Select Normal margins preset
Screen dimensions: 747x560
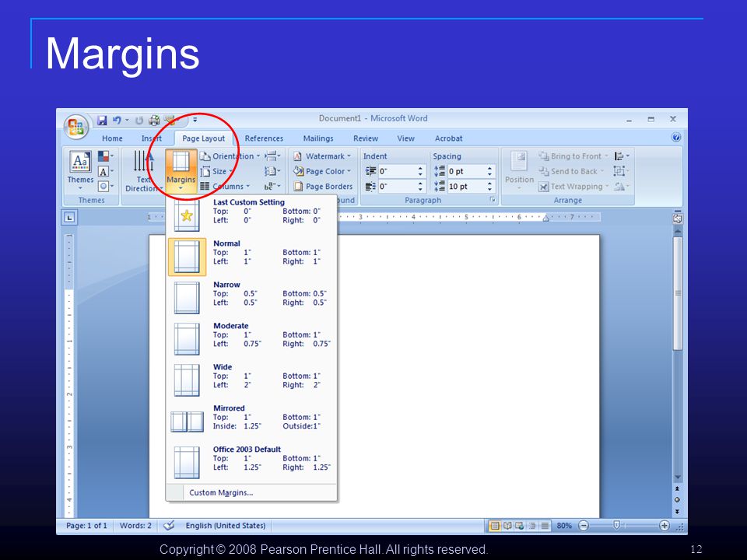[x=251, y=257]
